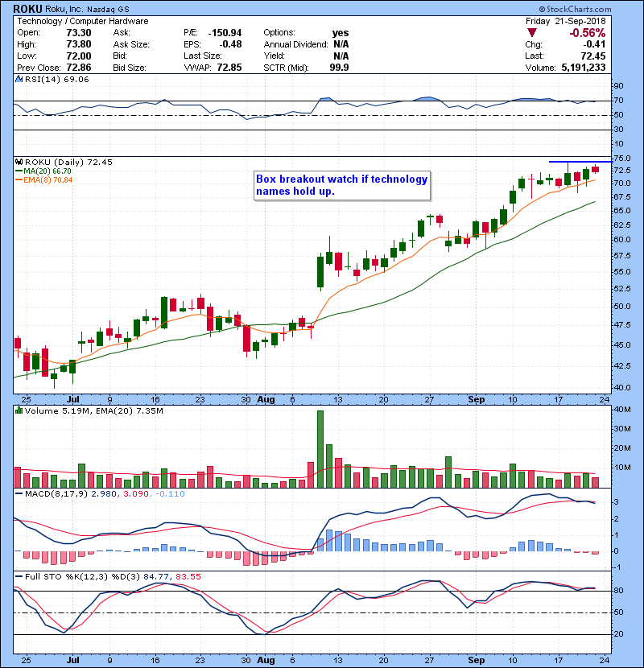Screen dimensions: 644x668
Task: Click the Chg value -0.41
Action: pos(594,44)
